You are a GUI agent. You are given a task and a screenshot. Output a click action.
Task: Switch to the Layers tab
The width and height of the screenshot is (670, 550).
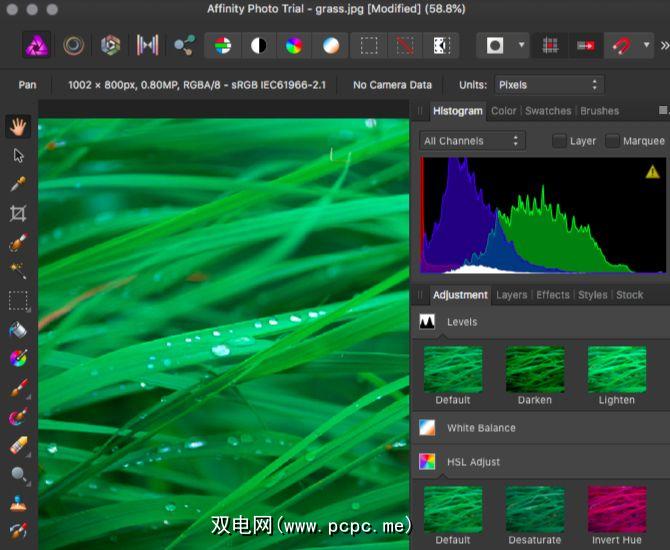click(511, 295)
